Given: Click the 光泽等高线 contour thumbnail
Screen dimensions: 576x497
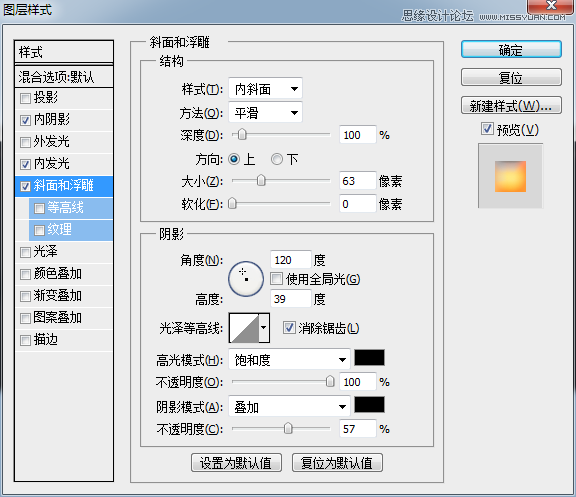Looking at the screenshot, I should click(244, 328).
